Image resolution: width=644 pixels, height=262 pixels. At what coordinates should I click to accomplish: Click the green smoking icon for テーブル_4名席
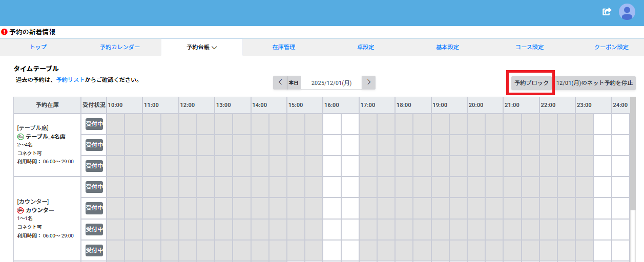tap(21, 137)
